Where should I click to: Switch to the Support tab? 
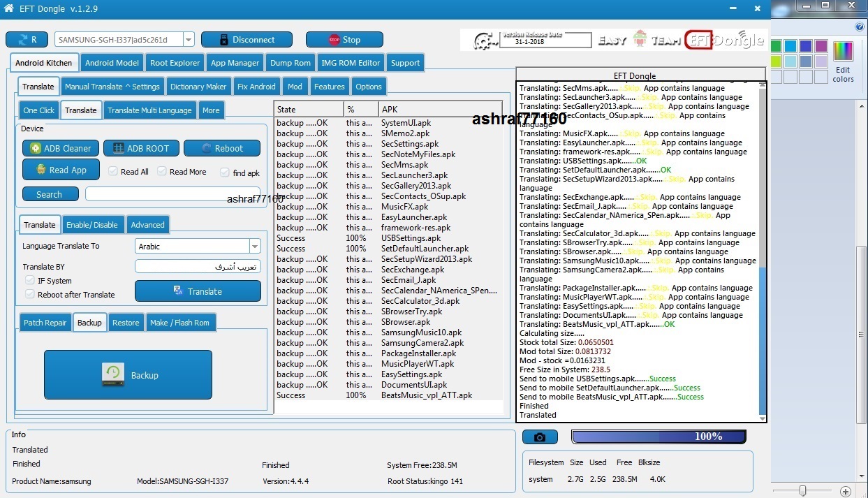click(x=405, y=63)
